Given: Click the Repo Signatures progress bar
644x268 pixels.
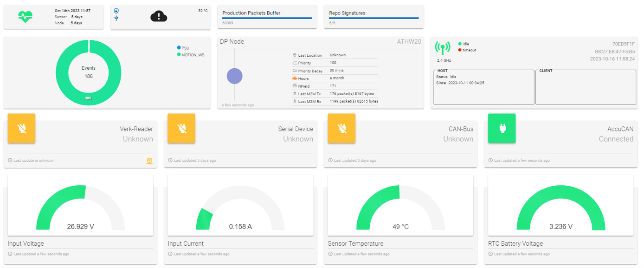Looking at the screenshot, I should [374, 18].
